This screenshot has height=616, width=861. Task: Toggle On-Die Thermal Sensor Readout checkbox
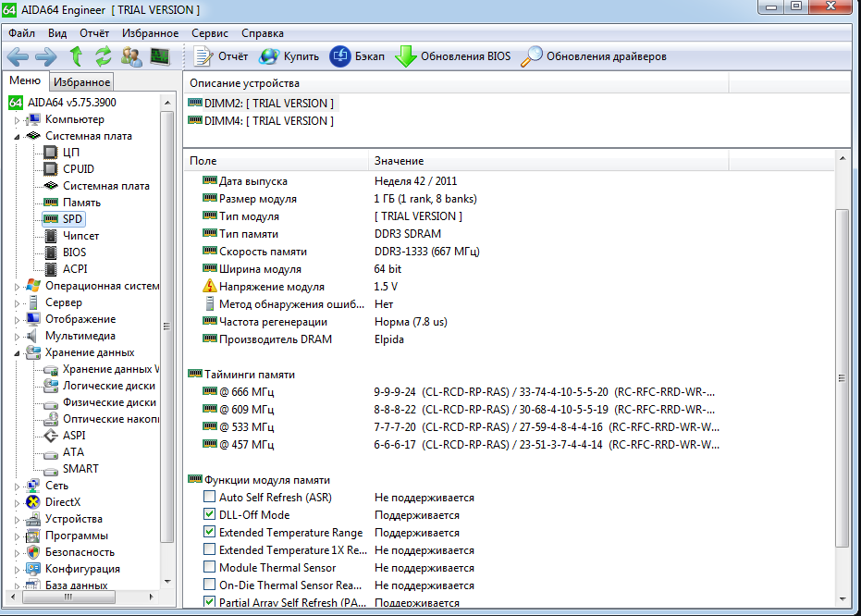click(209, 585)
